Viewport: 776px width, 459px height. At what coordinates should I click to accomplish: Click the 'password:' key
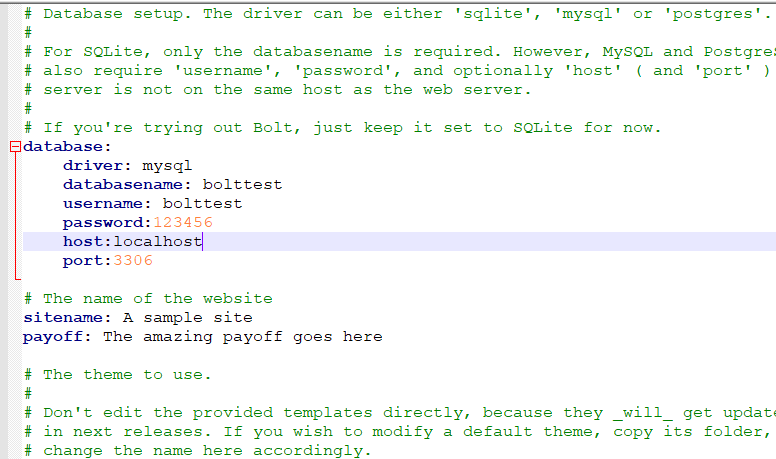[x=107, y=223]
